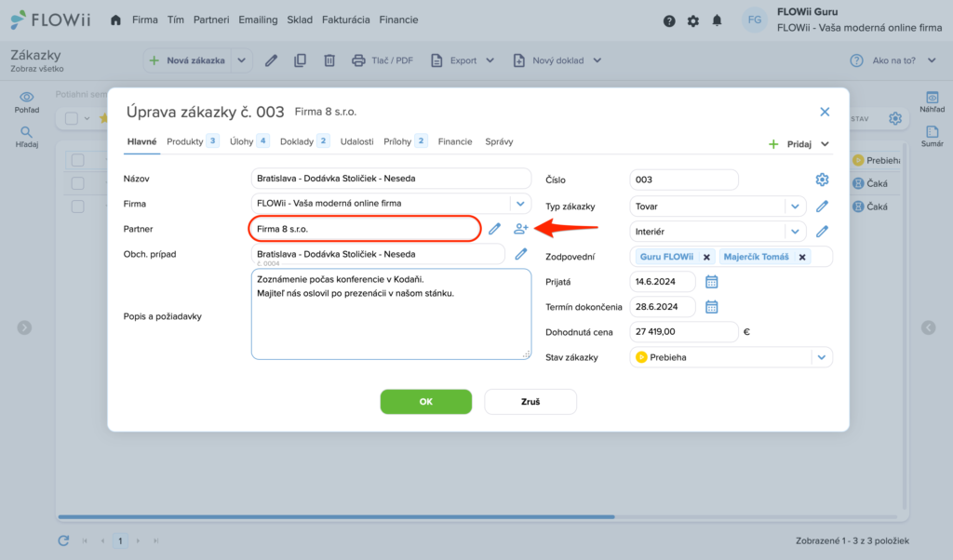The height and width of the screenshot is (560, 953).
Task: Open Náhľad panel on right sidebar
Action: click(932, 102)
